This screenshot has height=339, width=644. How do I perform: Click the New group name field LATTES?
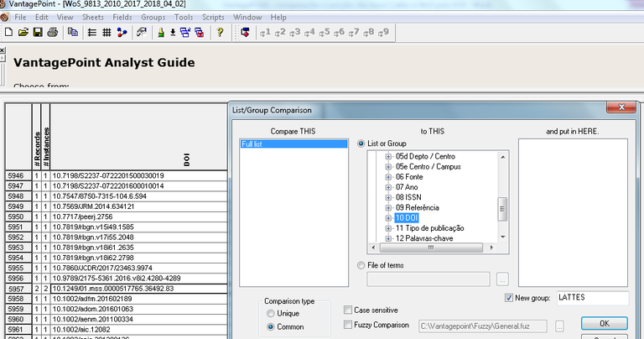pos(593,298)
